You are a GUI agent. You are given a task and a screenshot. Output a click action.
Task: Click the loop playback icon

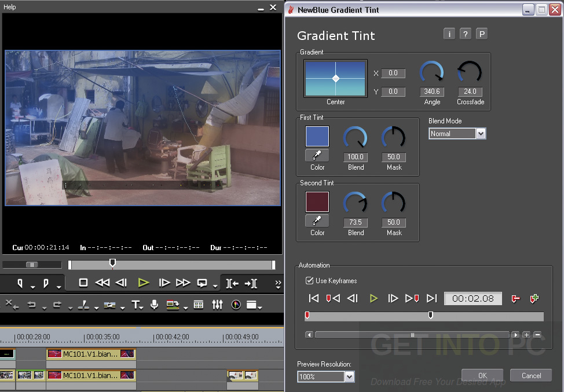click(202, 283)
